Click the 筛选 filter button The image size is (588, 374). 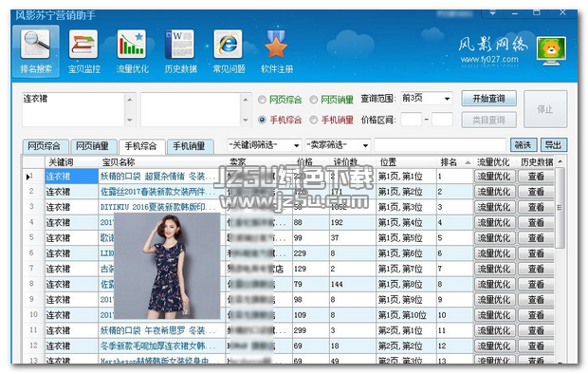[524, 145]
